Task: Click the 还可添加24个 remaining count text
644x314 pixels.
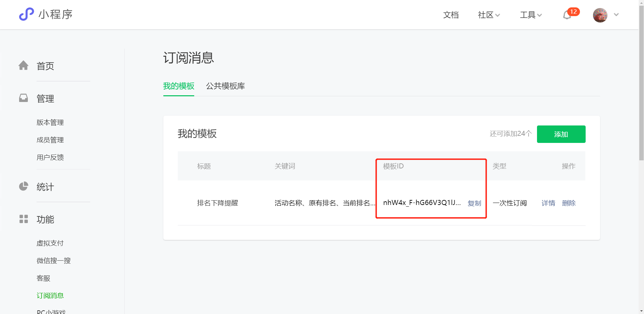Action: coord(511,134)
